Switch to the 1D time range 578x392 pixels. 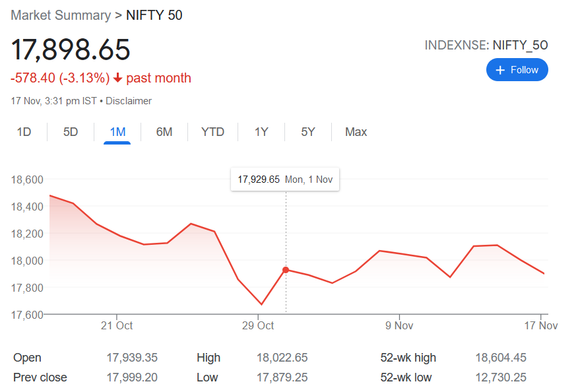point(24,132)
